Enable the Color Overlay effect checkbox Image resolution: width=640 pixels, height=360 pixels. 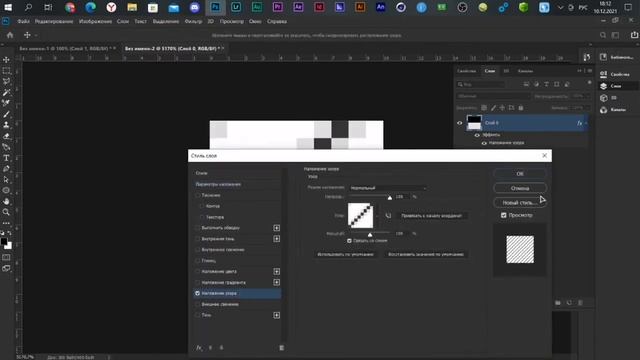[x=198, y=271]
